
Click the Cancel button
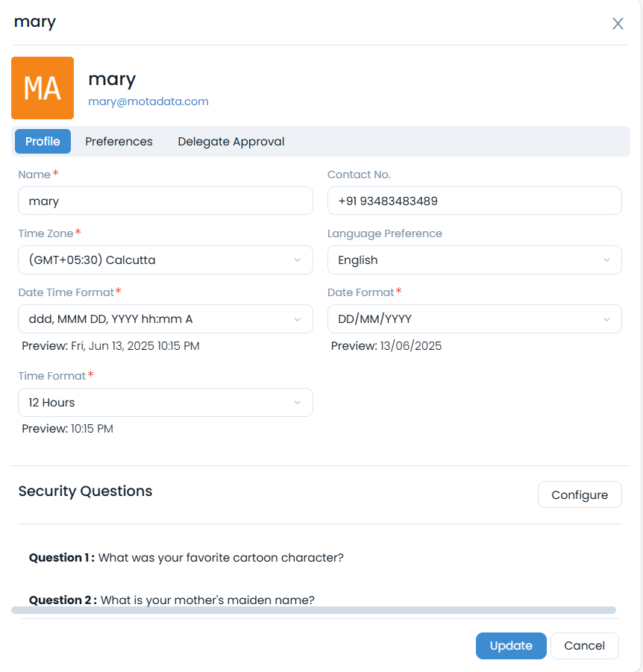584,646
